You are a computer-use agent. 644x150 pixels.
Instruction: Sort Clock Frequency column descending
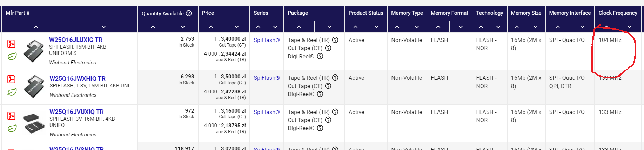(x=629, y=27)
